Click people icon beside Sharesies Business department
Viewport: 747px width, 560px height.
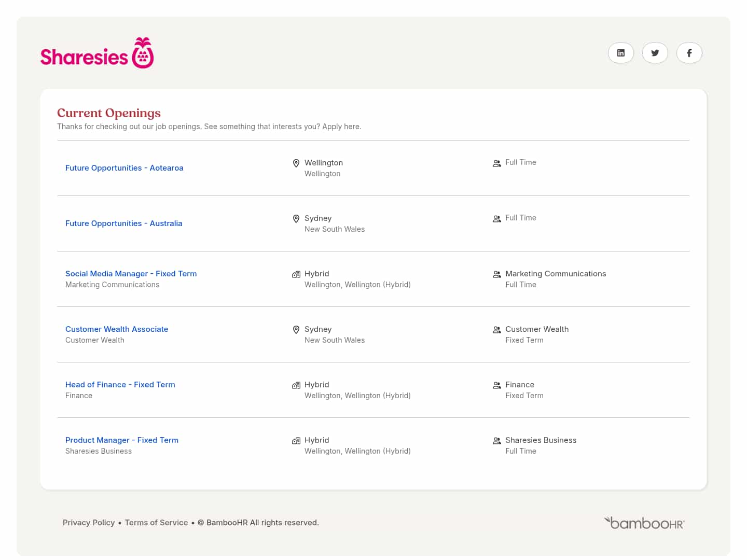point(496,441)
